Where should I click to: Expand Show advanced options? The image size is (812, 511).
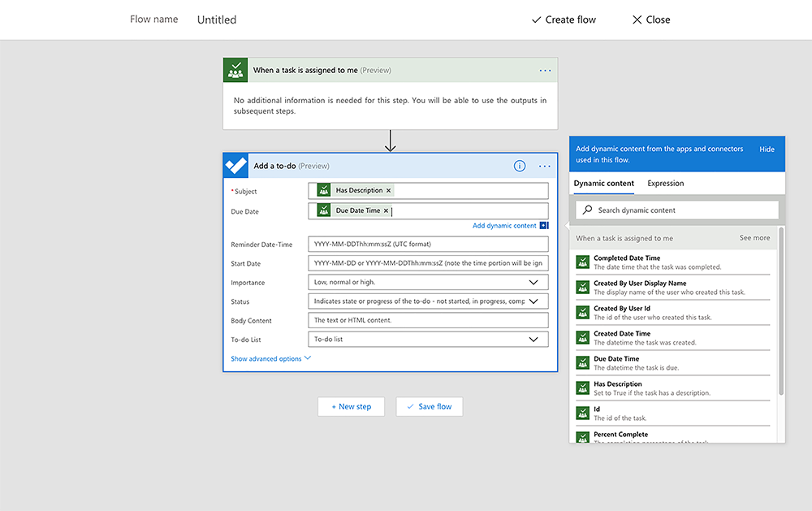[x=271, y=358]
